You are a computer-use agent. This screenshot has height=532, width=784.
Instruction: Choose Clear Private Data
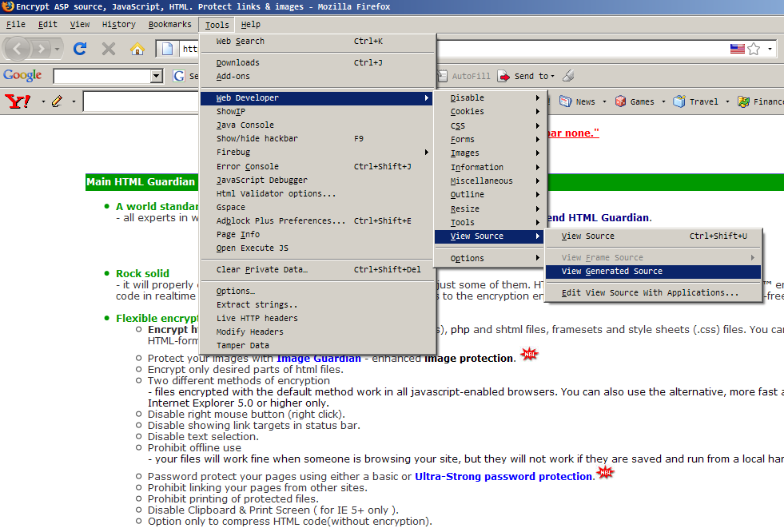[317, 270]
